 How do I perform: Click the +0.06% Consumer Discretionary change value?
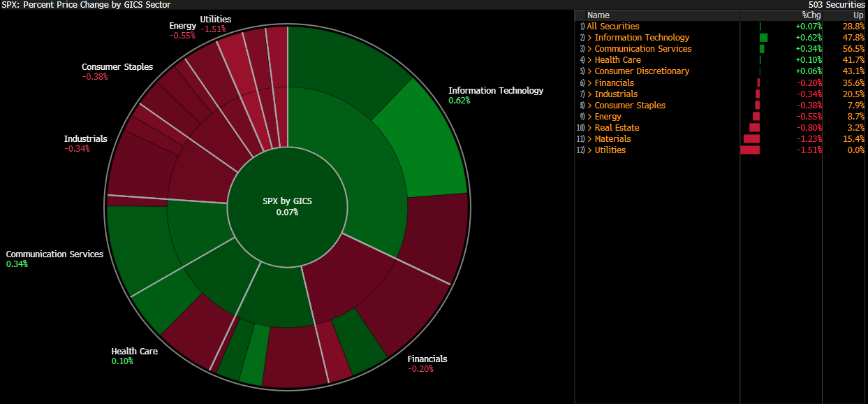point(809,71)
